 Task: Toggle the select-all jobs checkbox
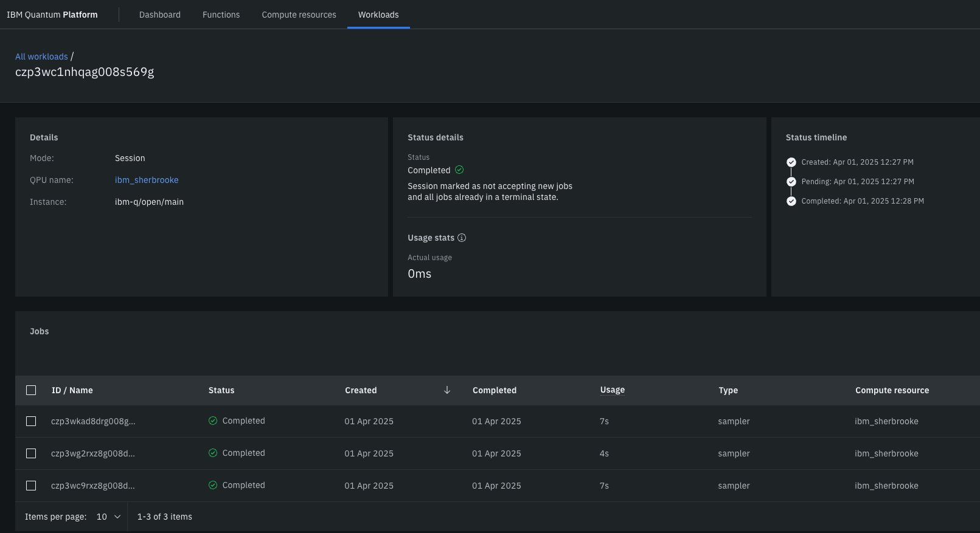(x=31, y=390)
